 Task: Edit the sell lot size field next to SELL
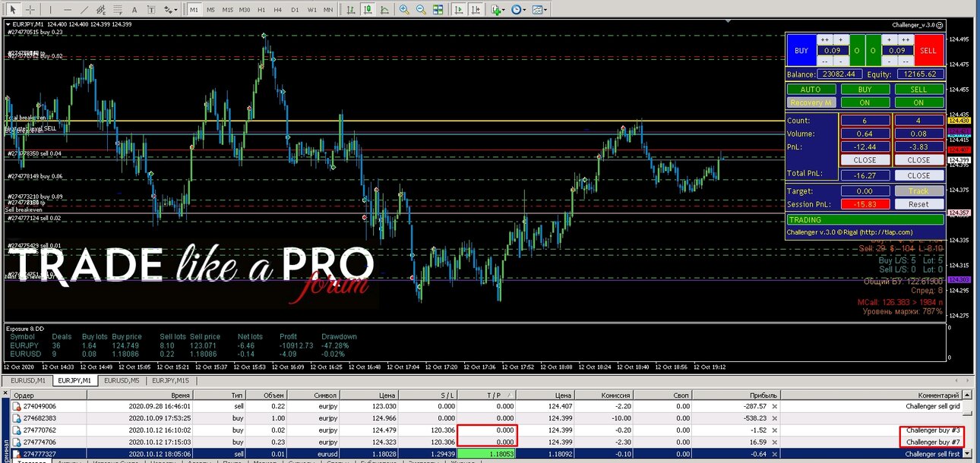[897, 51]
